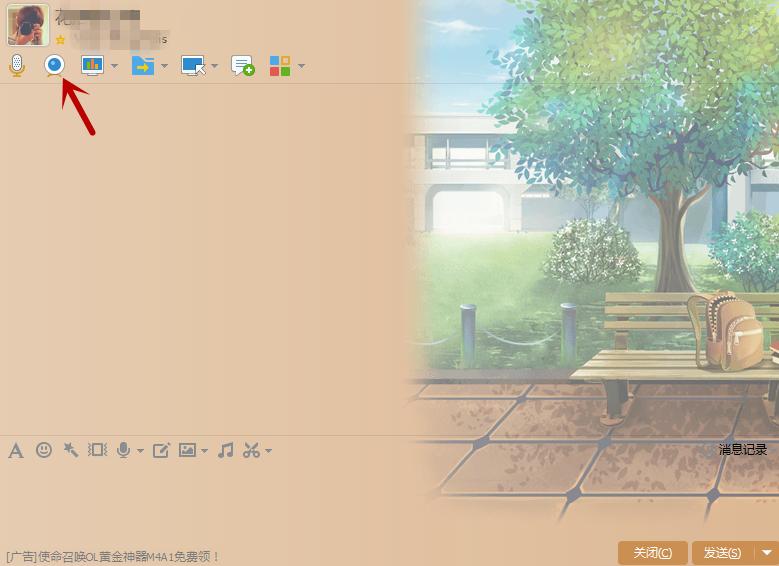This screenshot has height=566, width=779.
Task: Open the handwriting input pad icon
Action: [161, 450]
